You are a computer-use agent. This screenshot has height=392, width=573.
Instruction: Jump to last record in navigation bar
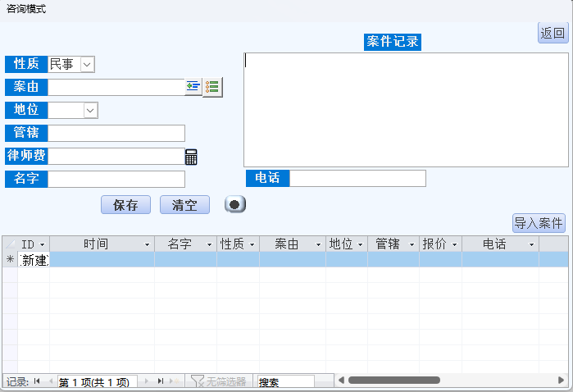point(160,381)
